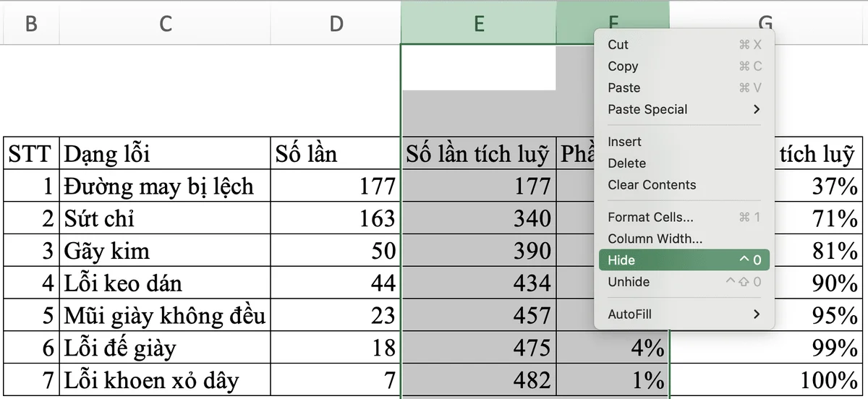
Task: Select Unhide in the context menu
Action: pyautogui.click(x=684, y=282)
